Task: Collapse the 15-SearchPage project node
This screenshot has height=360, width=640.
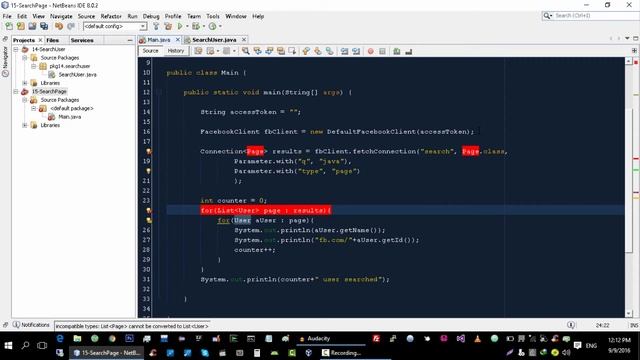Action: click(16, 91)
